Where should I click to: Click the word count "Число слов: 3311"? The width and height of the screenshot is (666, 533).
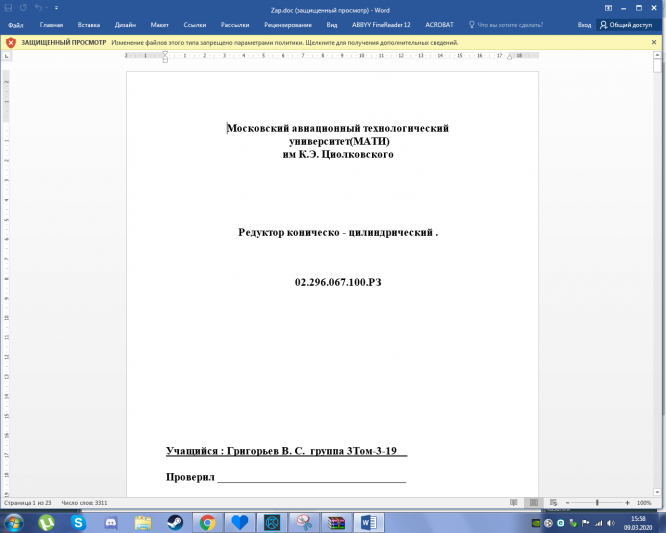[85, 503]
